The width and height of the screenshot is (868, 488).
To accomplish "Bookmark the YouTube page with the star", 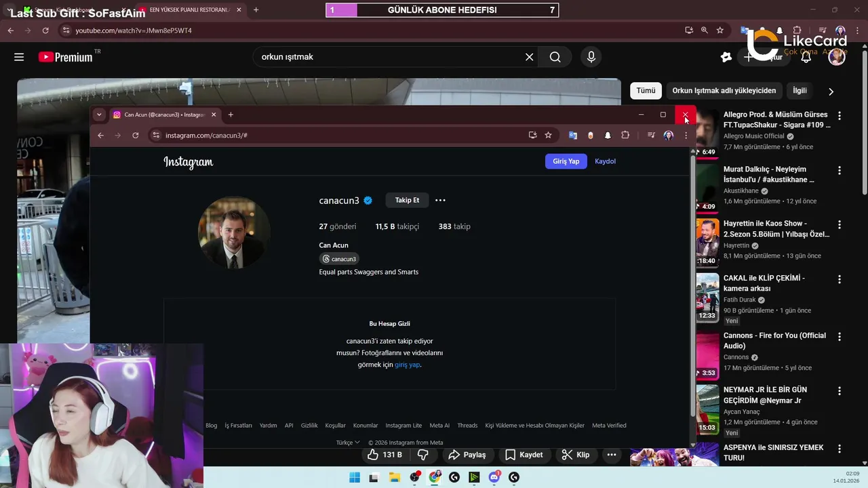I will (x=720, y=30).
